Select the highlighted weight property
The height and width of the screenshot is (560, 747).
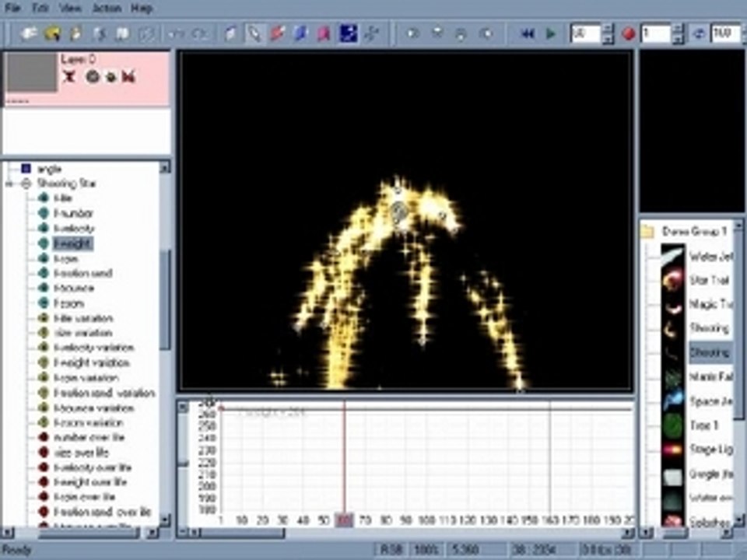pos(72,243)
